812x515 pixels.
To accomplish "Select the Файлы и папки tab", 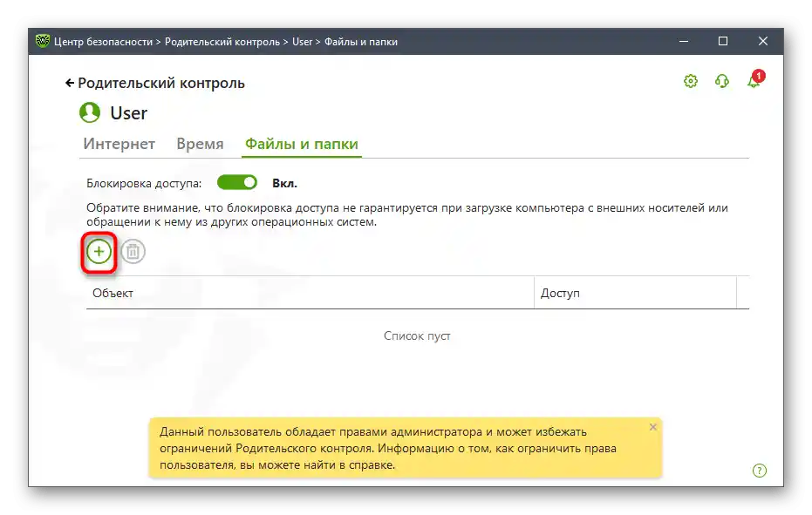I will (302, 144).
